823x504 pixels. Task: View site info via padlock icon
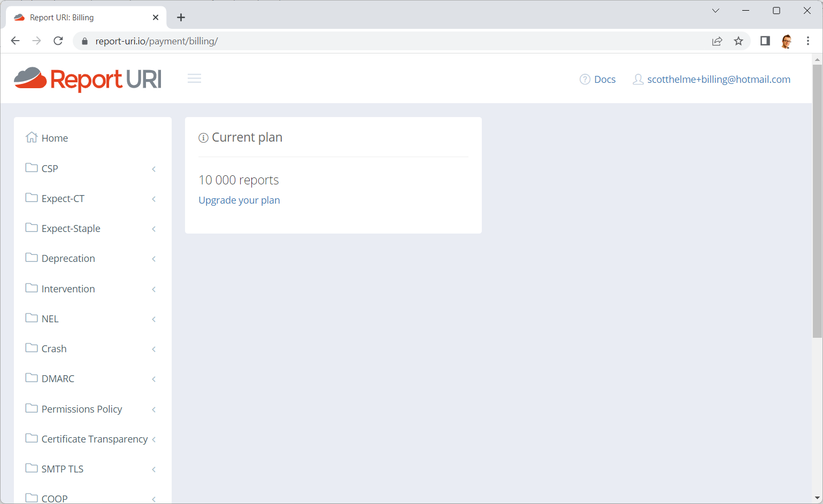[x=84, y=41]
